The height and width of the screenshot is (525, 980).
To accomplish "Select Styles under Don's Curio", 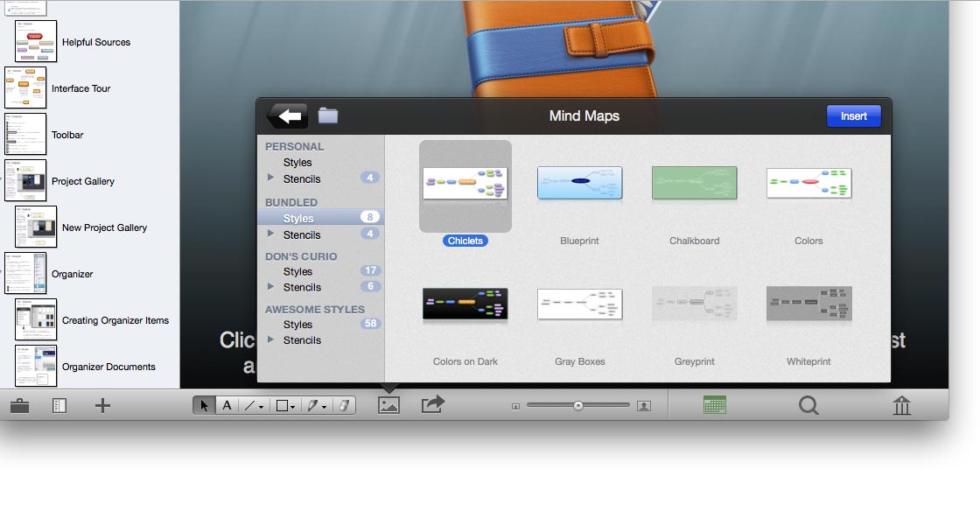I will pos(297,272).
